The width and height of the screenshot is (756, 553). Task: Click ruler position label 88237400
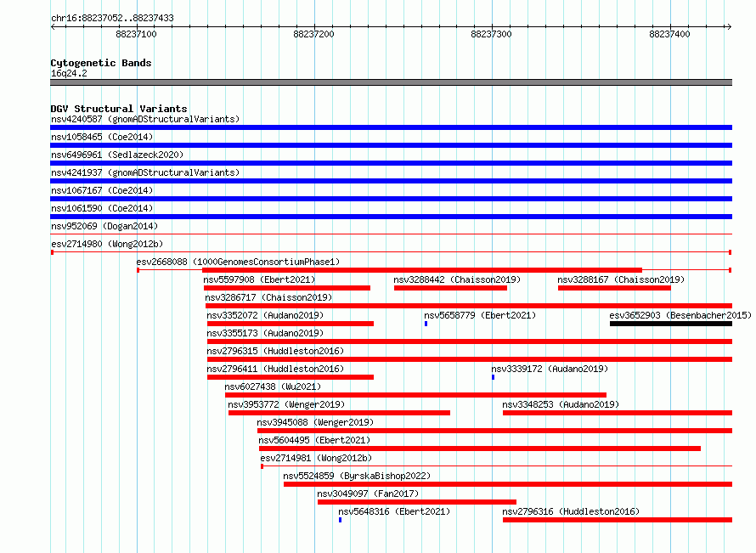(x=669, y=34)
